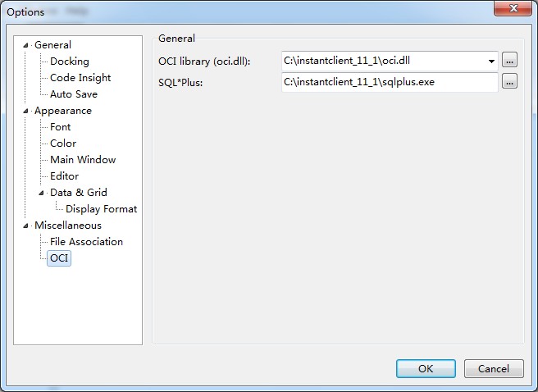538x392 pixels.
Task: Collapse the General tree node
Action: coord(26,45)
